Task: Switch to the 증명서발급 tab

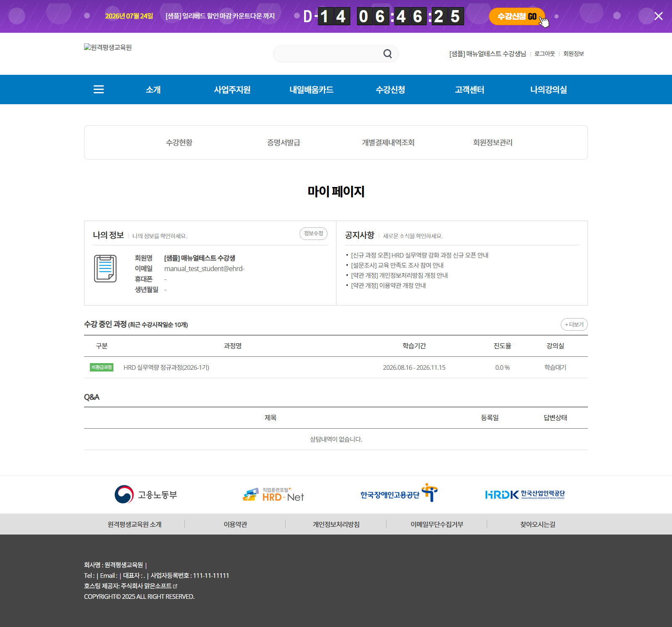Action: (283, 142)
